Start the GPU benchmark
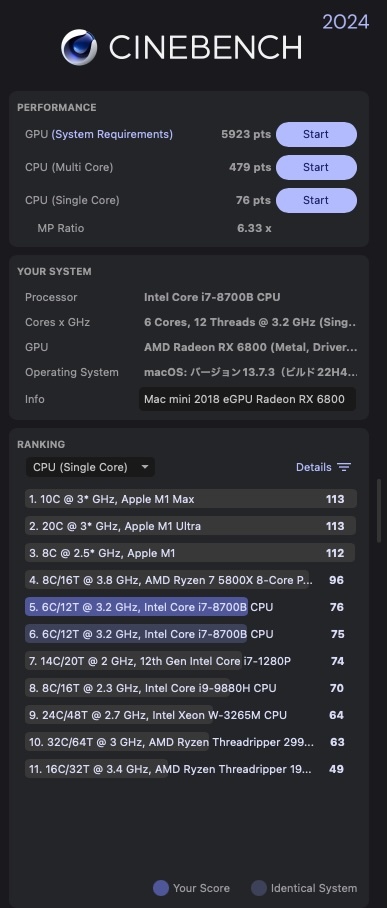387x908 pixels. click(316, 134)
